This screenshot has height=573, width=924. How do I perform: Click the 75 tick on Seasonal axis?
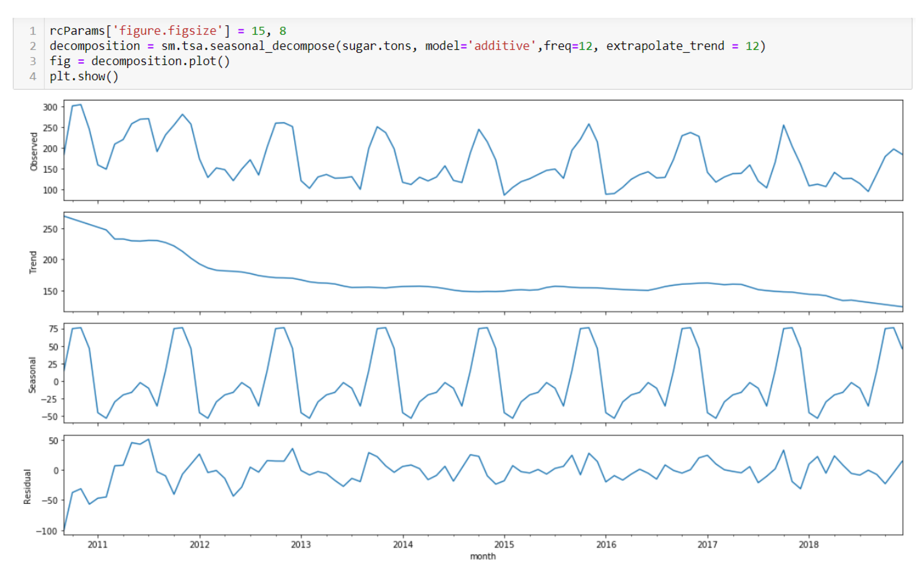tap(54, 329)
